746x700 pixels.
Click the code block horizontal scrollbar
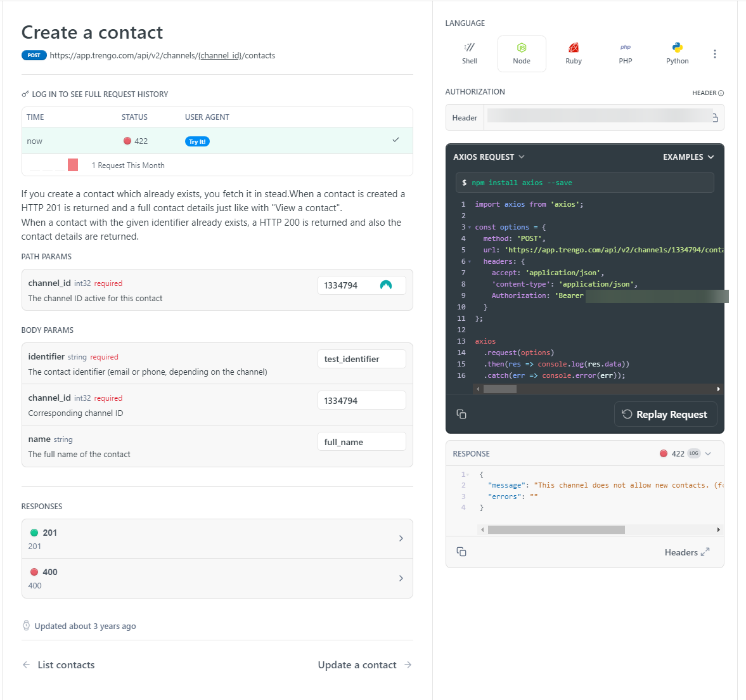(499, 389)
